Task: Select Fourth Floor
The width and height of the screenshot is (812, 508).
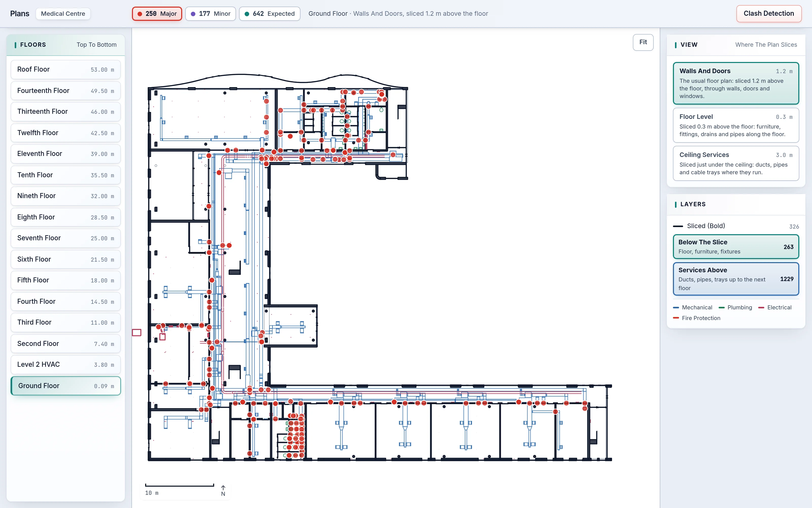Action: [x=65, y=302]
